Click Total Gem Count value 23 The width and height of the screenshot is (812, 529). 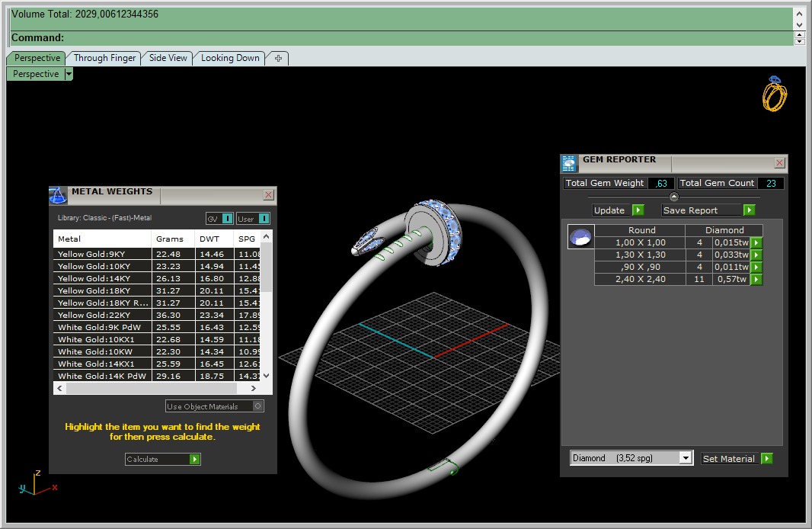coord(771,184)
